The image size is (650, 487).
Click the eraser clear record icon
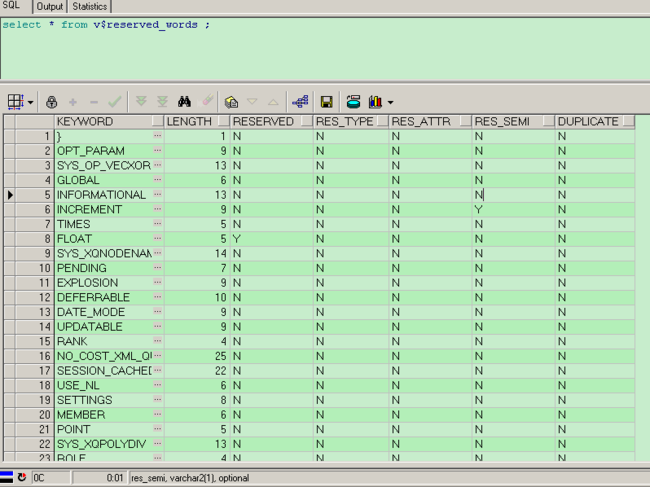pos(206,101)
